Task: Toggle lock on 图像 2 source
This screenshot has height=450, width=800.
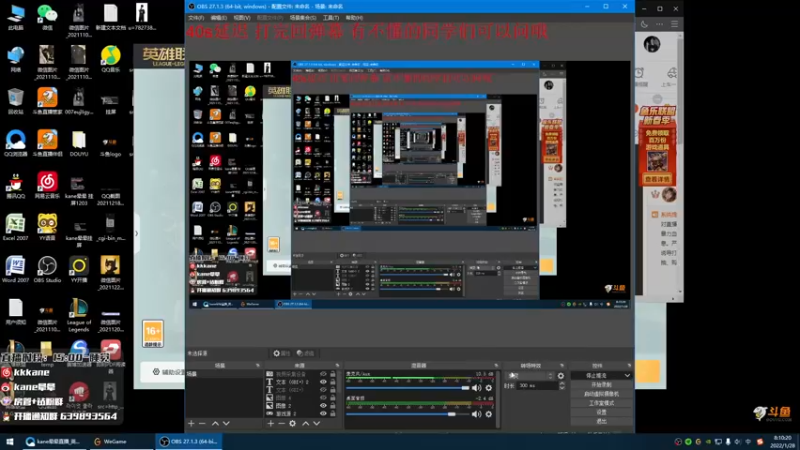Action: tap(333, 406)
